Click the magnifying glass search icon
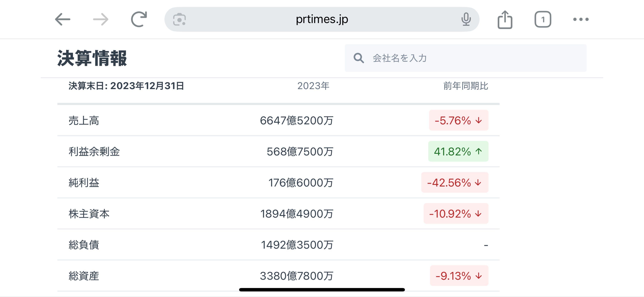 tap(358, 58)
